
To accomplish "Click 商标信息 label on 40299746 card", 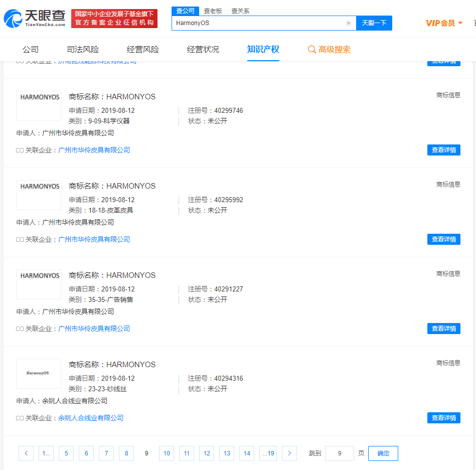I will pyautogui.click(x=448, y=95).
